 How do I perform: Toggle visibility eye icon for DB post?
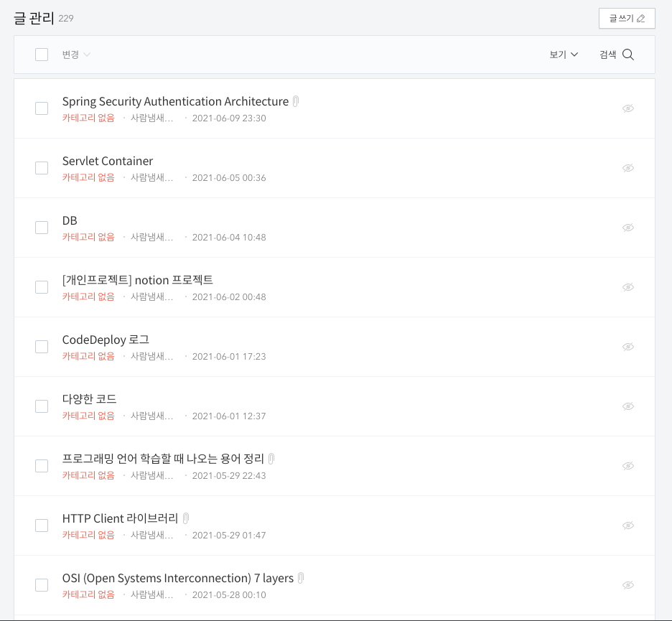click(x=628, y=228)
